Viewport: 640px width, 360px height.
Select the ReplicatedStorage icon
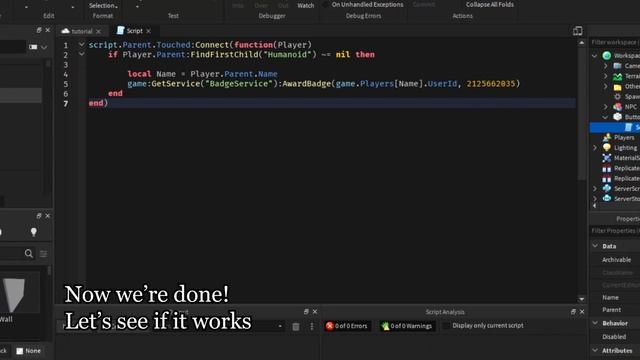tap(607, 178)
